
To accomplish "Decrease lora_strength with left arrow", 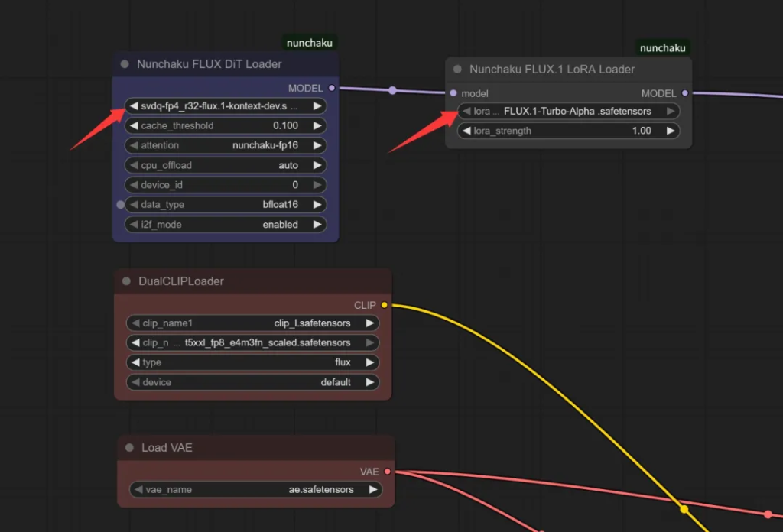I will 466,131.
